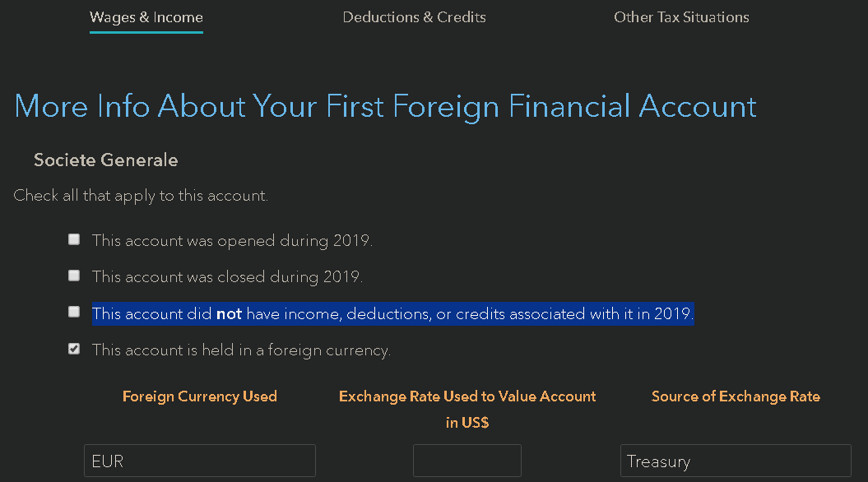Click the 'Source of Exchange Rate' label
The height and width of the screenshot is (482, 868).
tap(736, 396)
